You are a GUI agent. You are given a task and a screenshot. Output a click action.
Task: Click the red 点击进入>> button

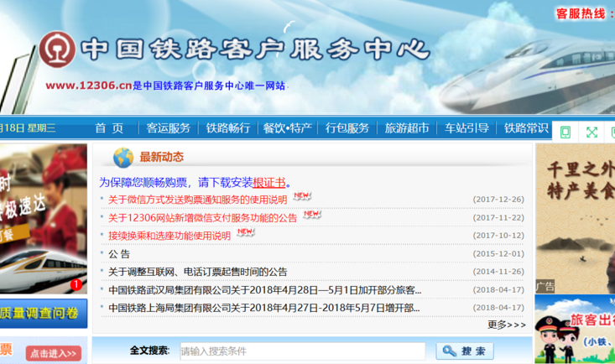point(54,353)
